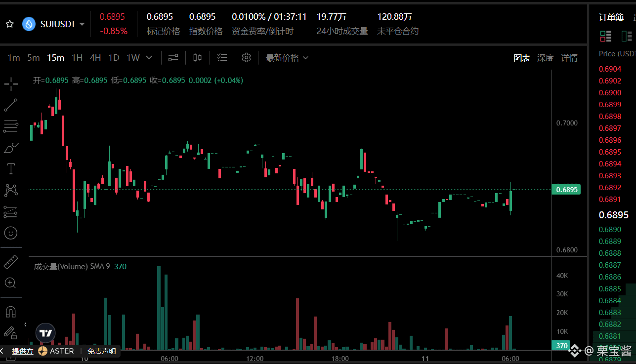Click the blue SUI coin logo

click(x=29, y=24)
